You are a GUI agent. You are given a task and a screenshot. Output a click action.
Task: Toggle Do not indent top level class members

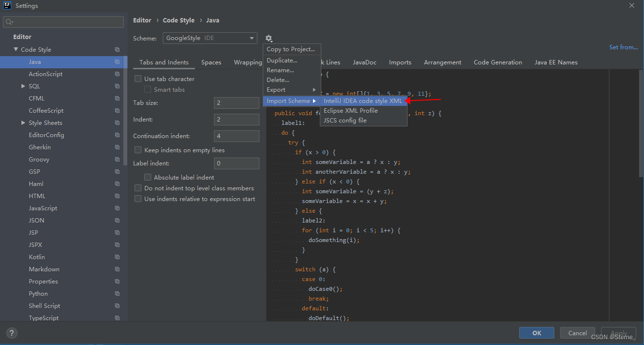[138, 188]
